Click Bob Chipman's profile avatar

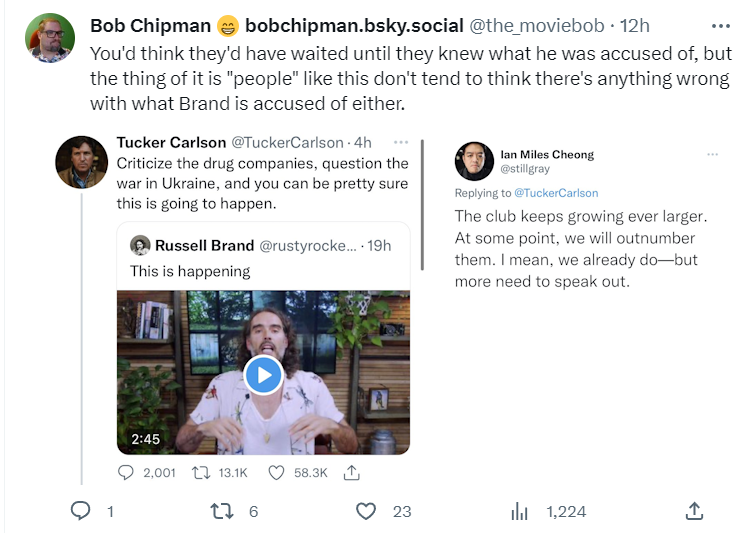49,39
